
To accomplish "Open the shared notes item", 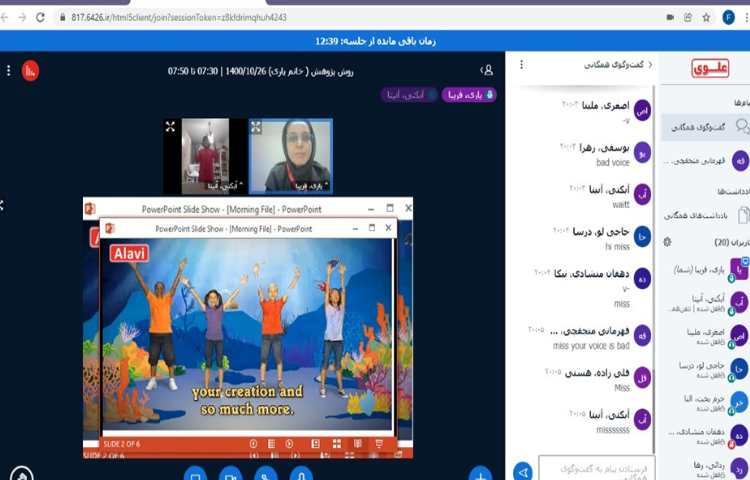I will pos(706,216).
